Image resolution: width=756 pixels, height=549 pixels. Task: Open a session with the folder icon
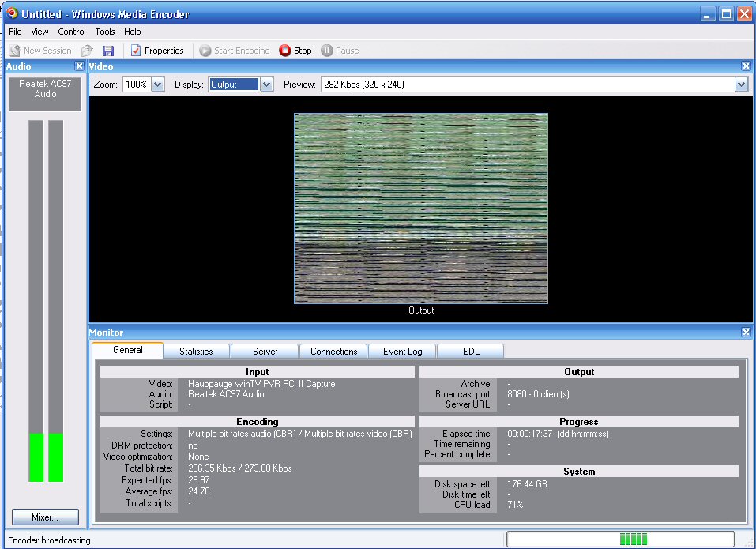[x=87, y=51]
